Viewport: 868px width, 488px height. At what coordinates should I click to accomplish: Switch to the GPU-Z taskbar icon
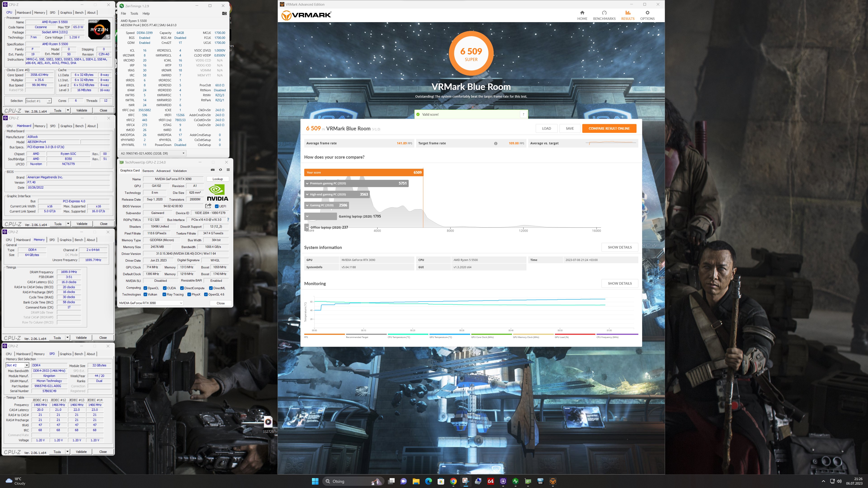(528, 481)
